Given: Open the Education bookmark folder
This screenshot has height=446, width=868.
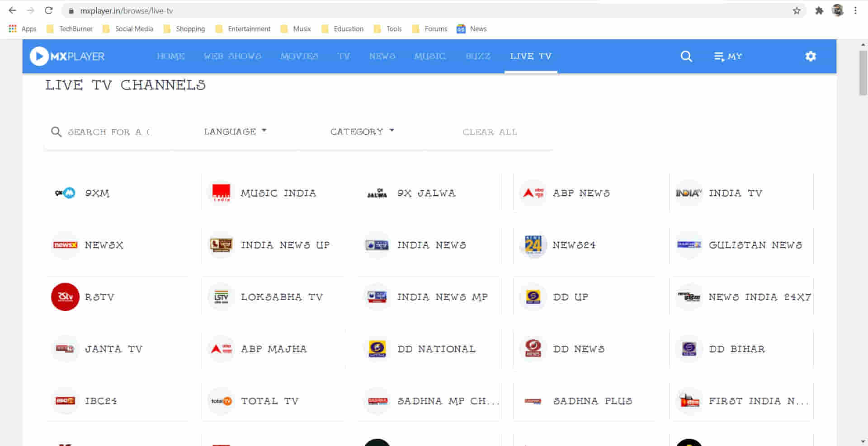Looking at the screenshot, I should (x=342, y=29).
